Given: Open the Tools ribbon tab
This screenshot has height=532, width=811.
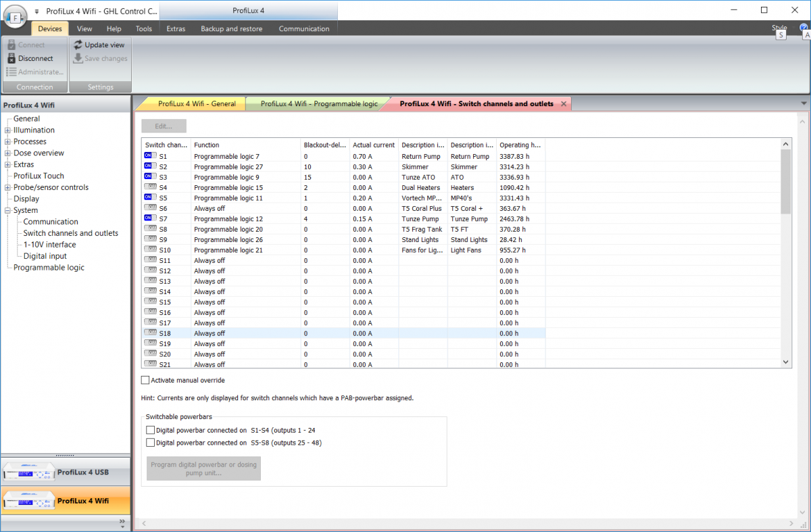Looking at the screenshot, I should pos(143,28).
